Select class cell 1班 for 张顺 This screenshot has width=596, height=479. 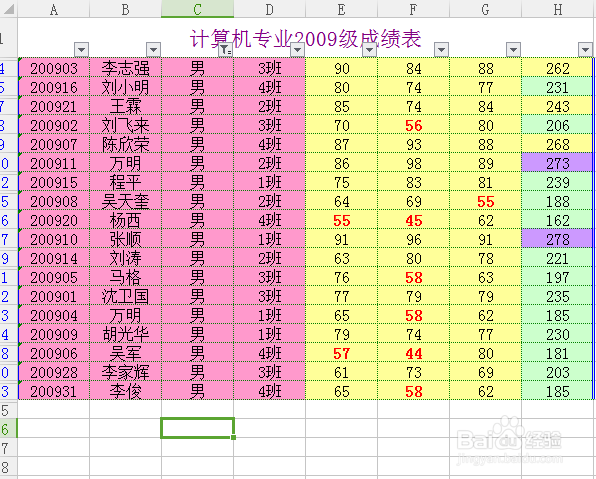[269, 239]
